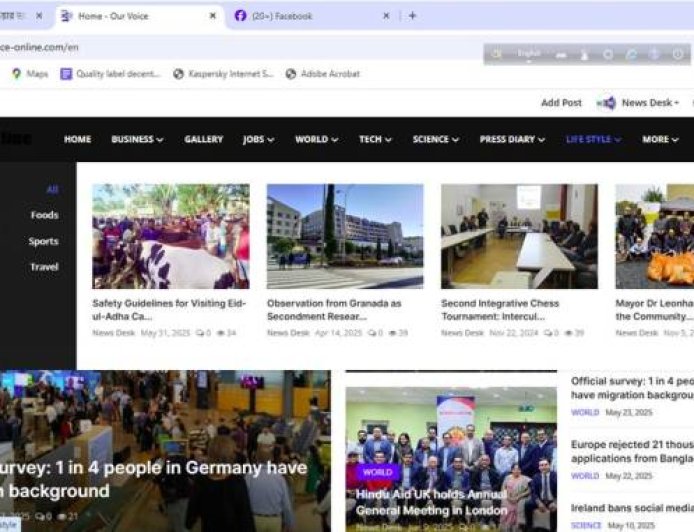This screenshot has height=532, width=694.
Task: Open the chess tournament article thumbnail
Action: pos(519,236)
